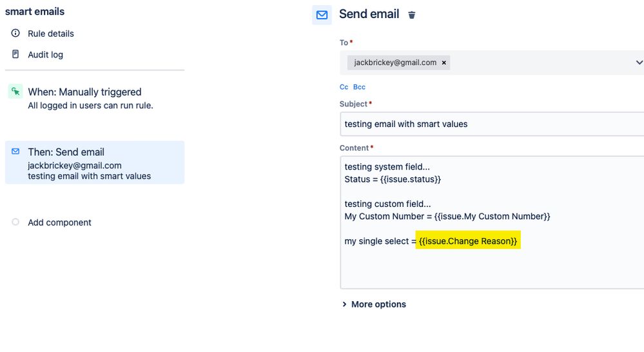Click the envelope icon in Send email header

[322, 15]
